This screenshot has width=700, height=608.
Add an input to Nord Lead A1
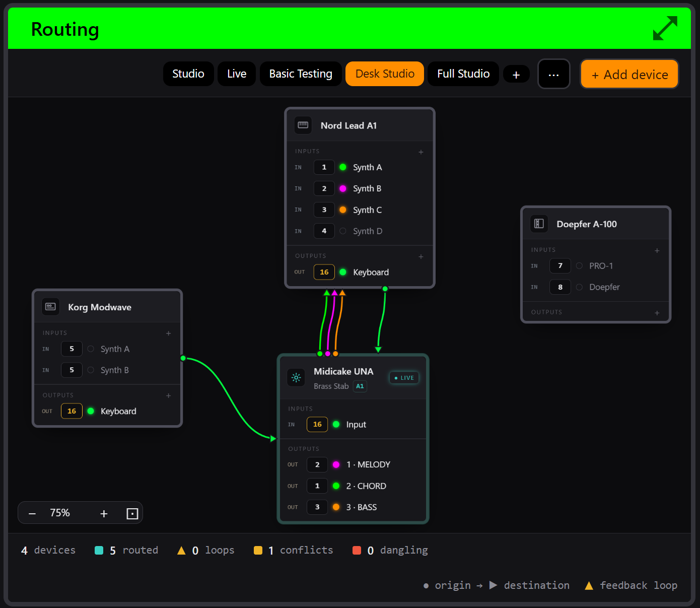point(421,152)
